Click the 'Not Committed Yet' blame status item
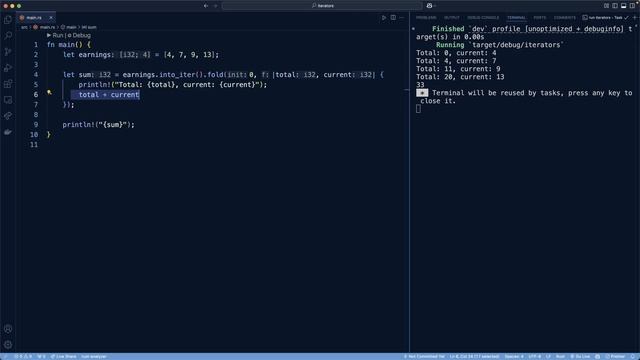 click(x=424, y=356)
